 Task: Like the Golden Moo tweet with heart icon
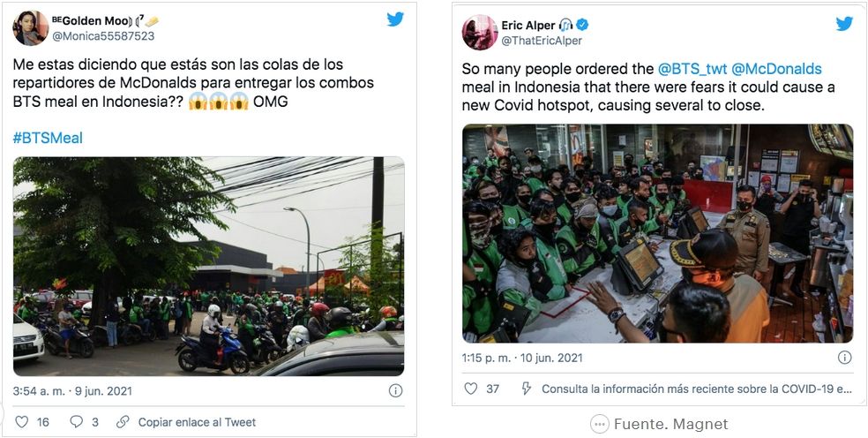pos(21,422)
